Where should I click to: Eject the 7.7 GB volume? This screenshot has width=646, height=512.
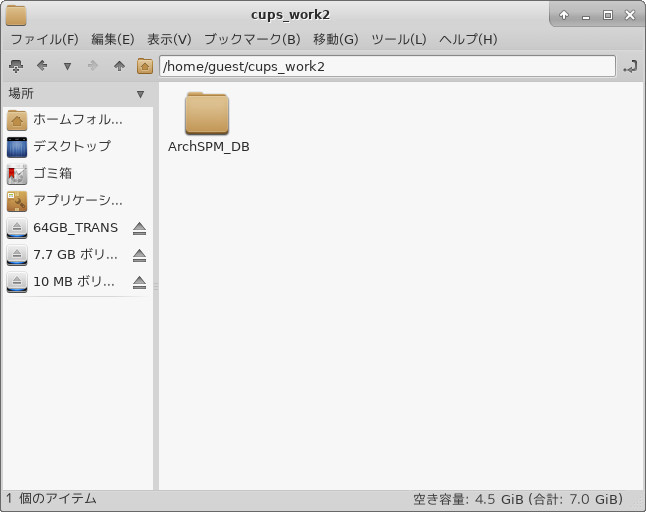pos(140,255)
